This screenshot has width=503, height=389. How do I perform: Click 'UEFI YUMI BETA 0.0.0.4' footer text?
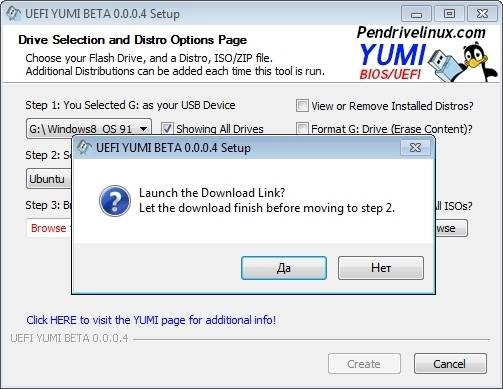coord(69,338)
